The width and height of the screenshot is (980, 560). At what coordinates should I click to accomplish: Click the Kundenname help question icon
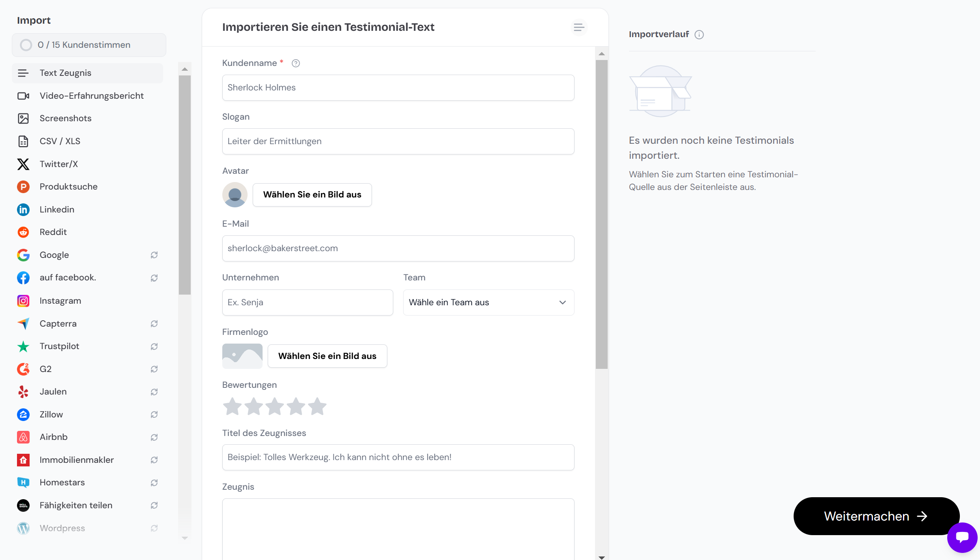point(296,63)
